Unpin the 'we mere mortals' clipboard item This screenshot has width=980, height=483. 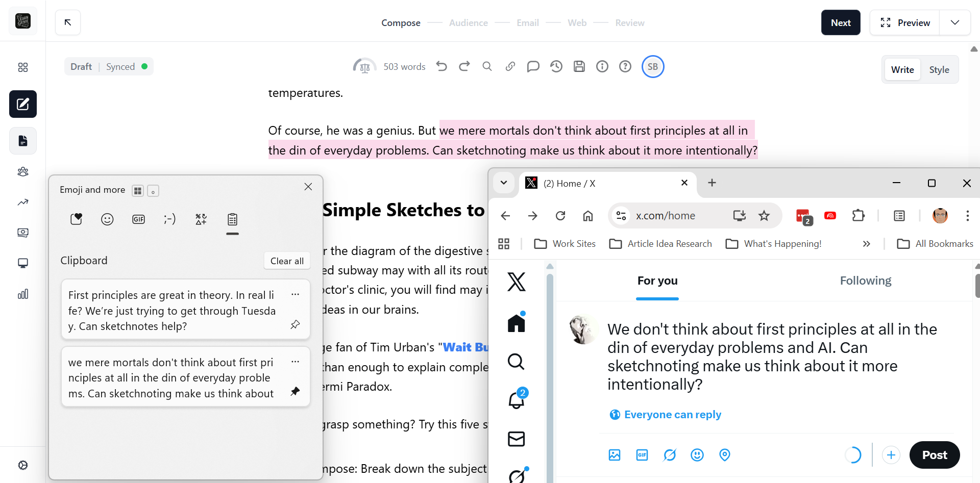point(295,391)
